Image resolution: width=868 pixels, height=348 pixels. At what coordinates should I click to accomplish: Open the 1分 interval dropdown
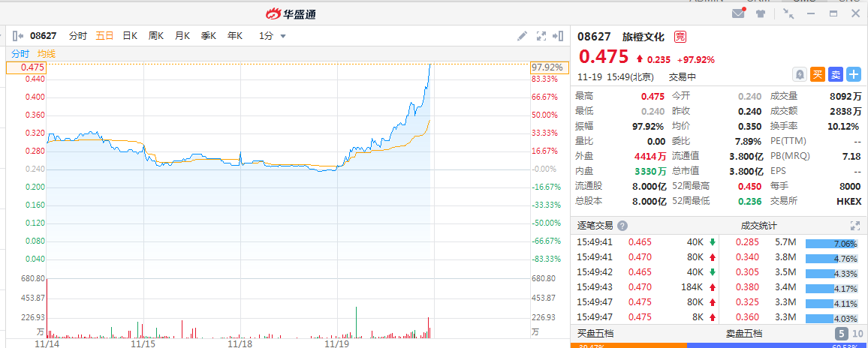[273, 36]
